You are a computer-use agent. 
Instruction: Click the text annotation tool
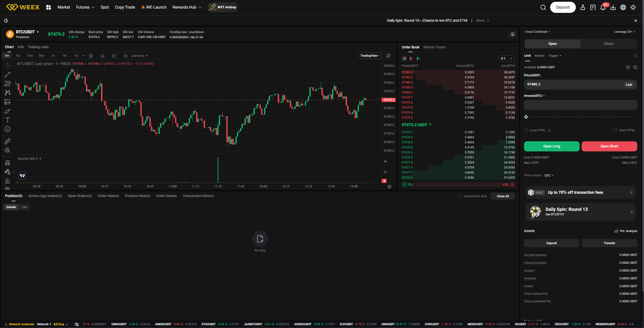click(8, 120)
